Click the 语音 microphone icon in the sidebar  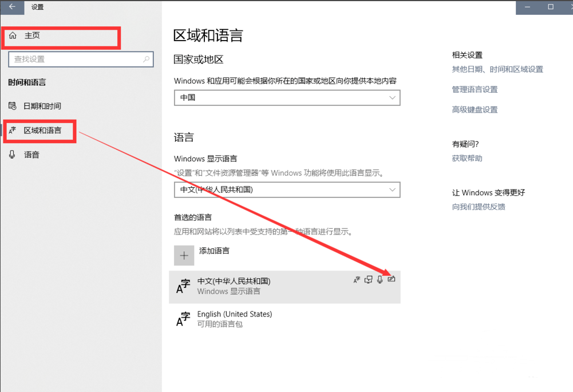click(x=13, y=154)
